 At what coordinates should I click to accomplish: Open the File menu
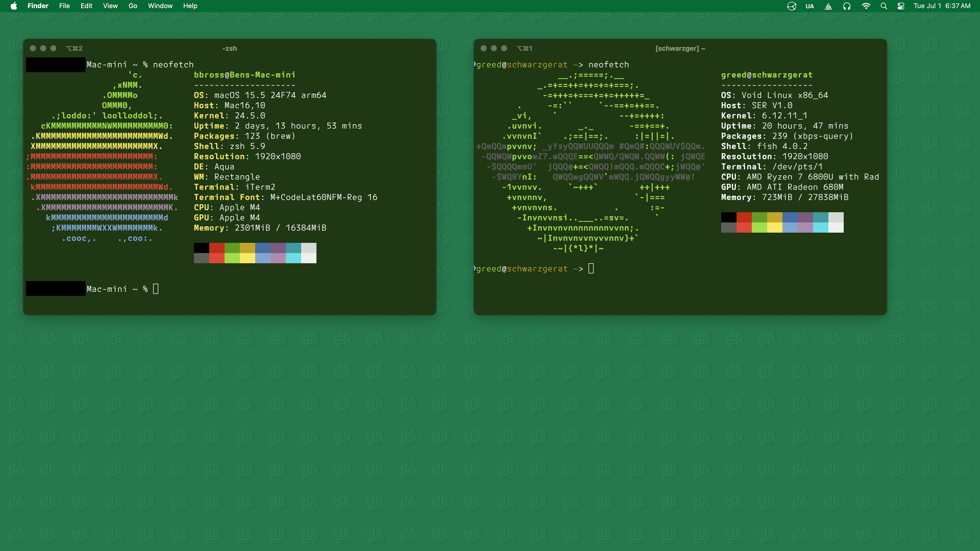click(x=64, y=6)
